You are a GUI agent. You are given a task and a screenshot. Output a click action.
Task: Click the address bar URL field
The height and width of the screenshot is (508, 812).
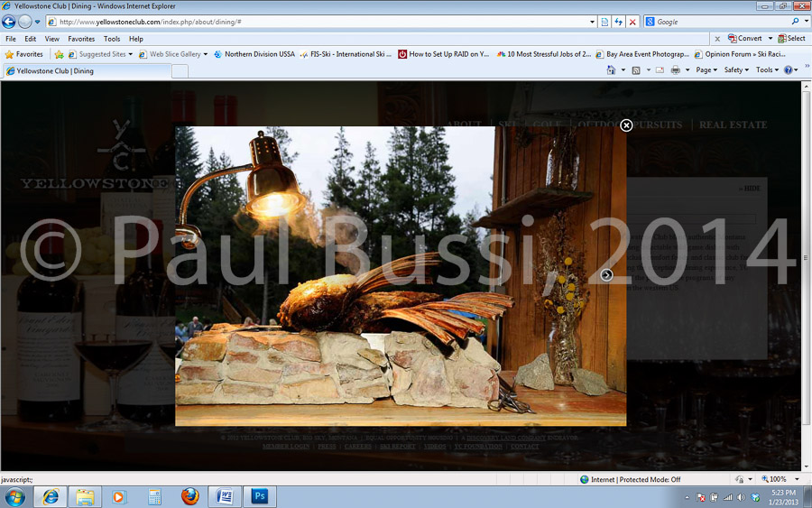point(318,22)
